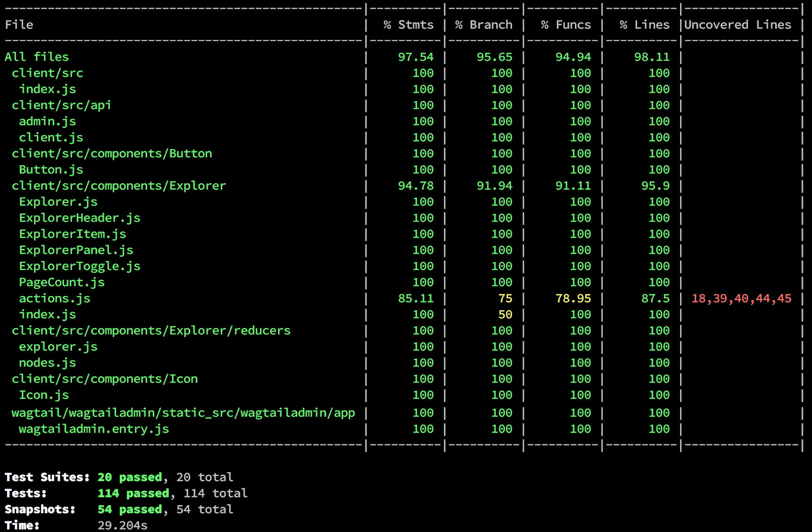Image resolution: width=812 pixels, height=532 pixels.
Task: Click the 97.54 total statements value
Action: pos(416,57)
